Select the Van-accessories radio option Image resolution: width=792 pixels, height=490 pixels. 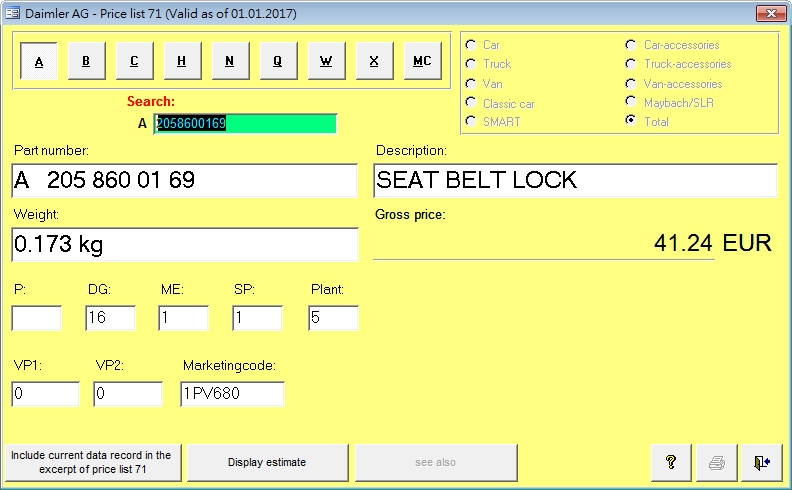[631, 84]
